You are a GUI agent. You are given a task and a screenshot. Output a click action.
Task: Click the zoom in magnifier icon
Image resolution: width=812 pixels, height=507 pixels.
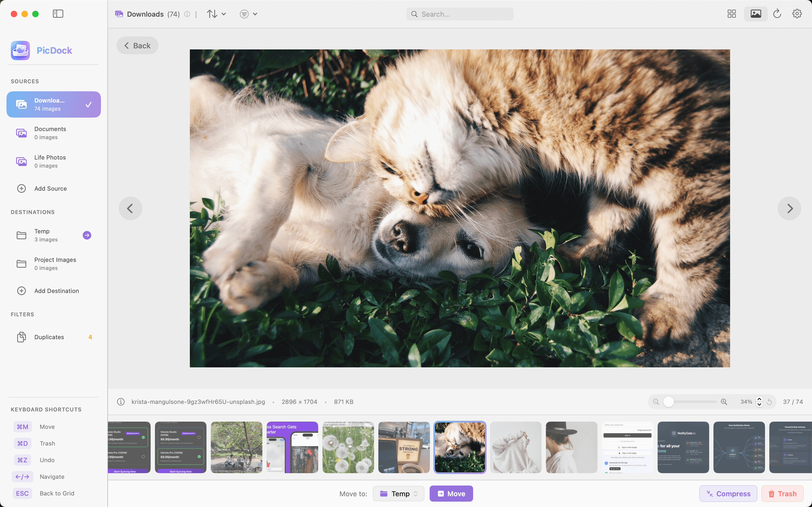coord(724,402)
